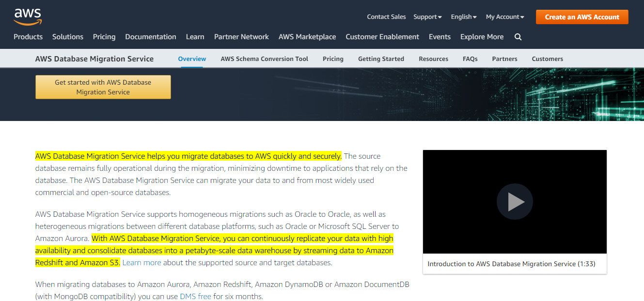Open Partner Network menu
Viewport: 644px width, 301px height.
[241, 37]
